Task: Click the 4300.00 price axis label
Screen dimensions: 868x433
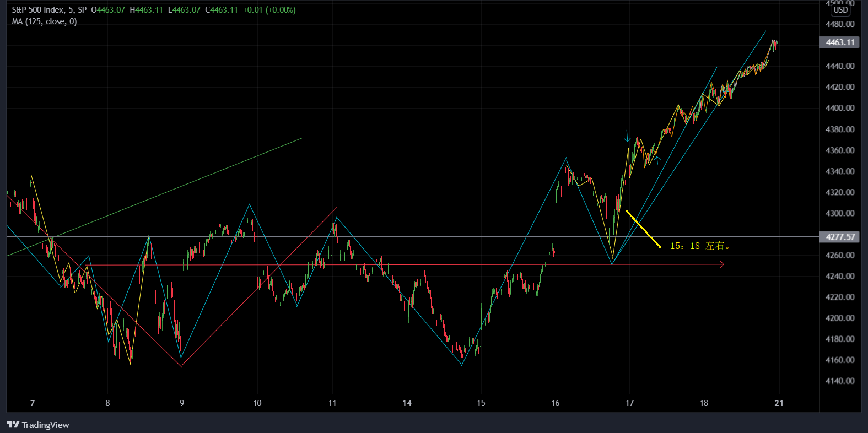Action: pyautogui.click(x=840, y=213)
